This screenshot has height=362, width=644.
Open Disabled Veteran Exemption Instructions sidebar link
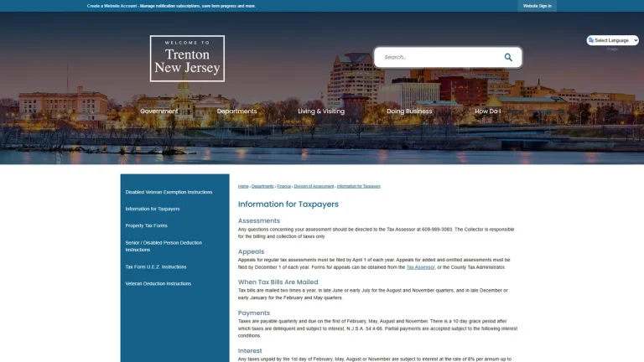[169, 192]
